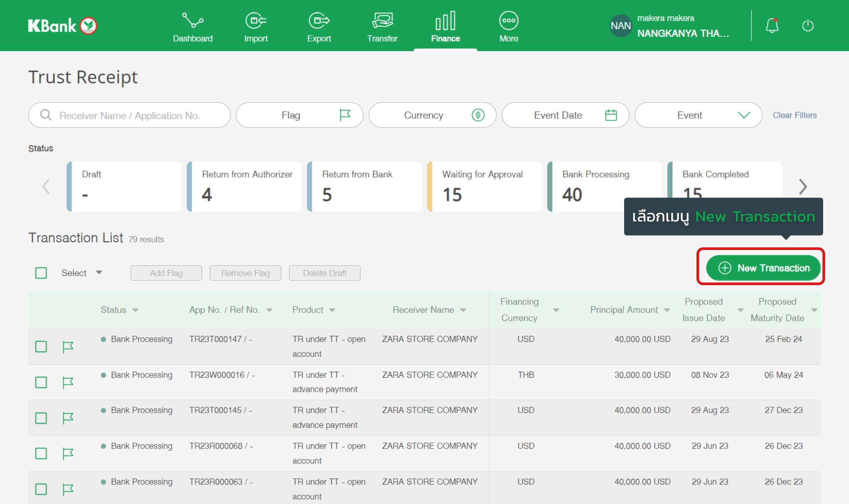Flag the TR23T000147 transaction row

(68, 347)
